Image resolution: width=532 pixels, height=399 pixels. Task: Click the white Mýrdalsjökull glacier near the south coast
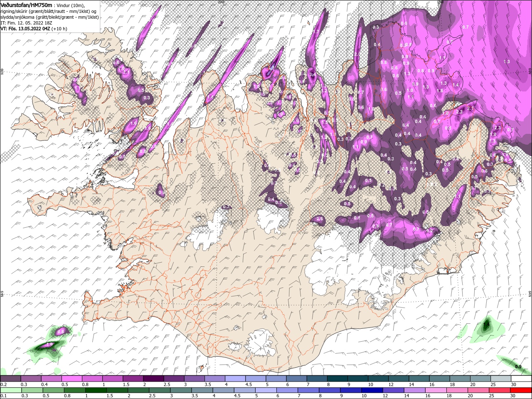(261, 343)
